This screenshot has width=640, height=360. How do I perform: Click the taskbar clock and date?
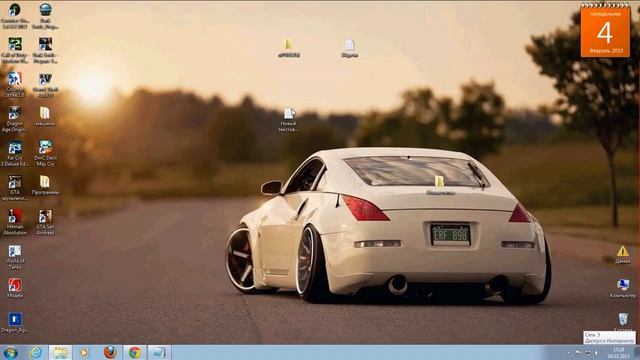click(618, 353)
